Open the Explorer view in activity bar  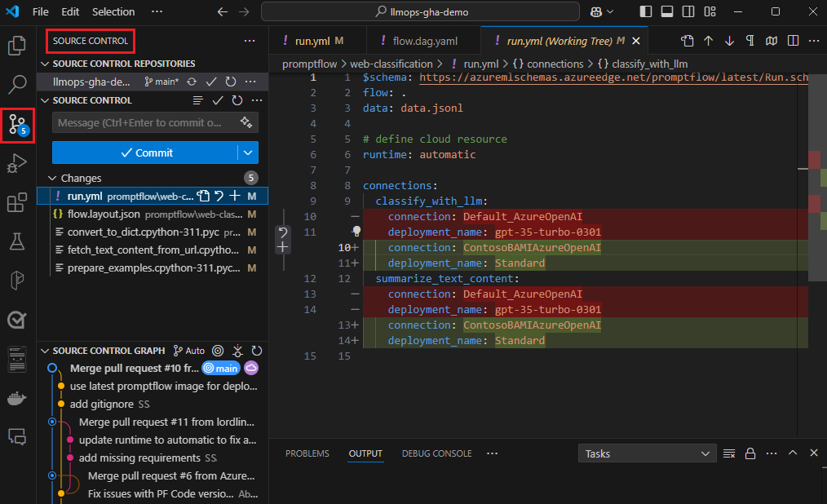tap(17, 46)
